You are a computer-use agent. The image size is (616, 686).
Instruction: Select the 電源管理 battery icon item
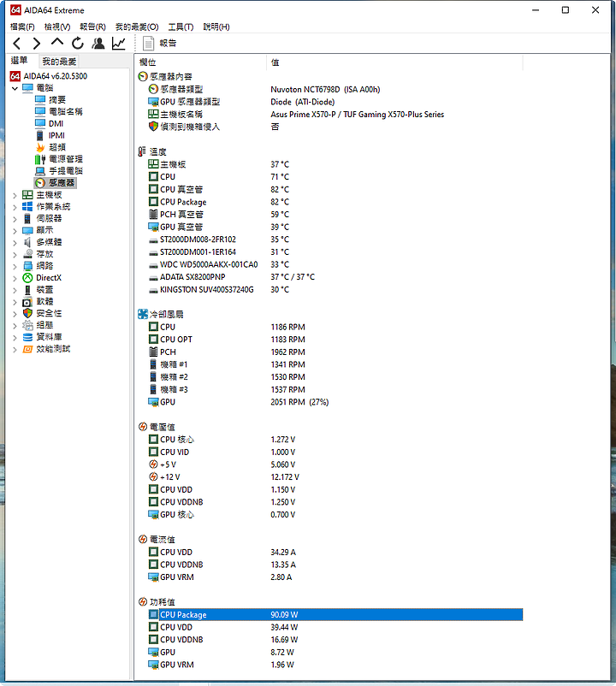click(x=40, y=159)
